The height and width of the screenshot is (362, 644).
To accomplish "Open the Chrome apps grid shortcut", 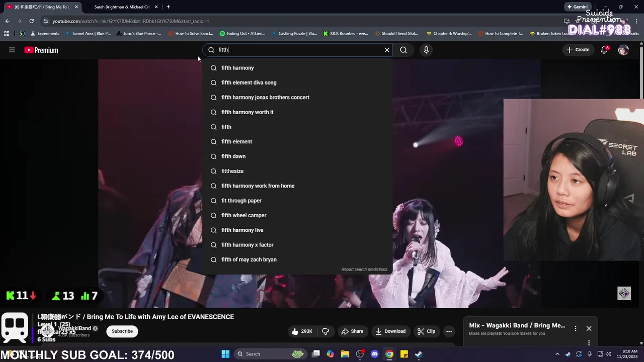I will coord(7,34).
